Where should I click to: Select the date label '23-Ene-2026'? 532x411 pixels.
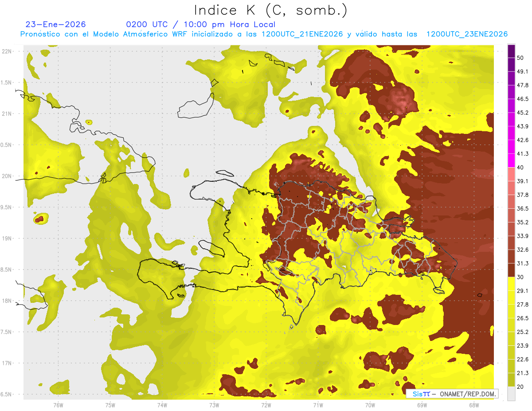pyautogui.click(x=56, y=24)
